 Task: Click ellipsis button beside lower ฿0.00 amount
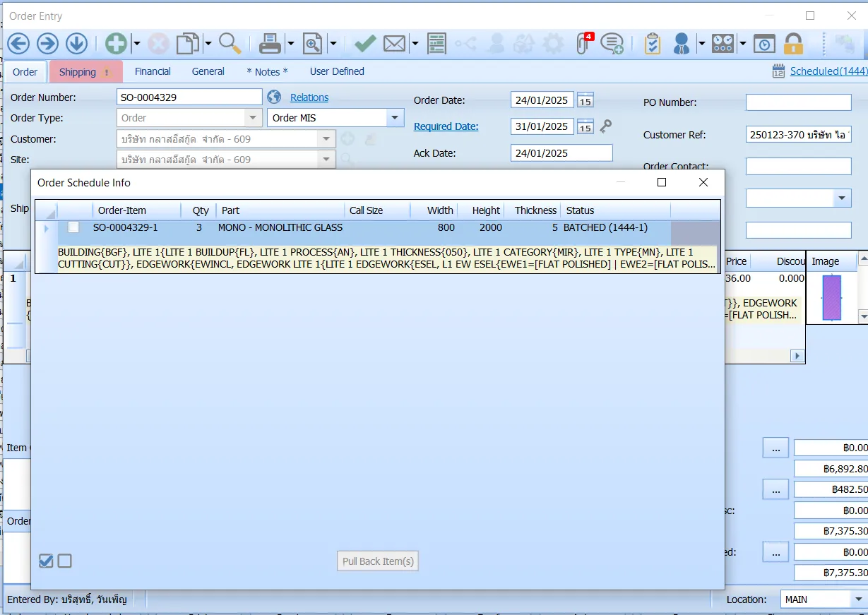tap(775, 551)
